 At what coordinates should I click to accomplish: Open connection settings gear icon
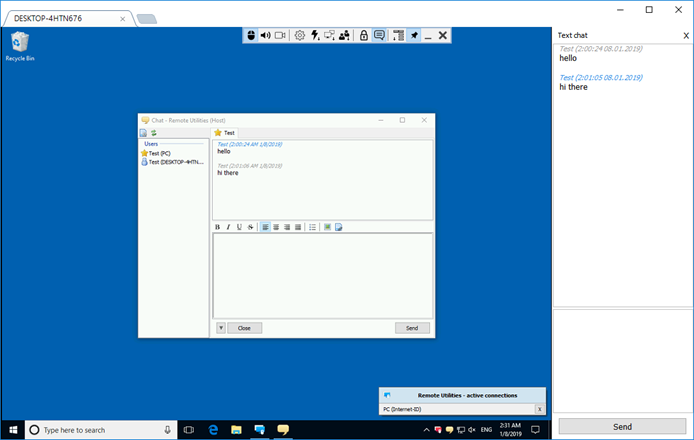(300, 35)
